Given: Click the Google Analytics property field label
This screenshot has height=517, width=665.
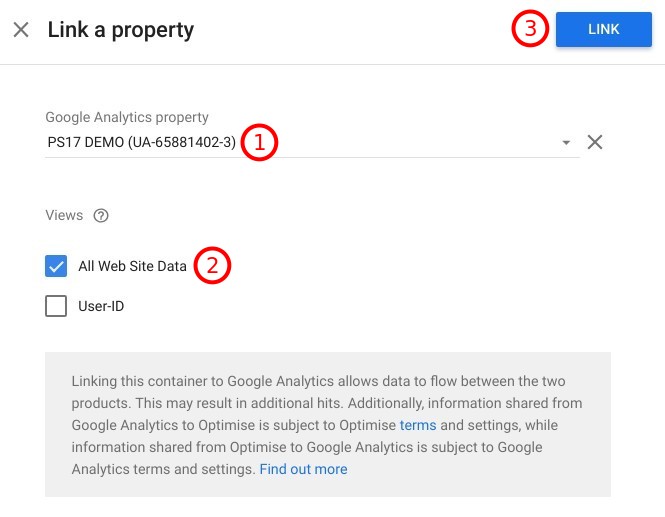Looking at the screenshot, I should pos(127,118).
